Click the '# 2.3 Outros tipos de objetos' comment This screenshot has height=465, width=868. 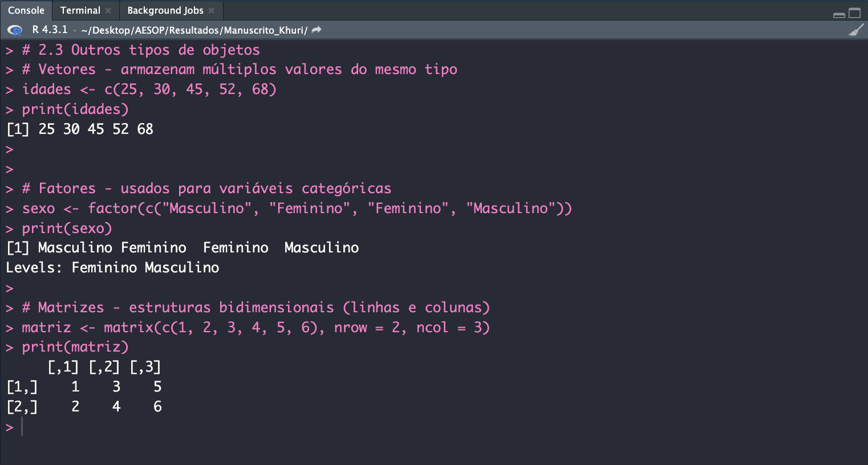(x=141, y=50)
